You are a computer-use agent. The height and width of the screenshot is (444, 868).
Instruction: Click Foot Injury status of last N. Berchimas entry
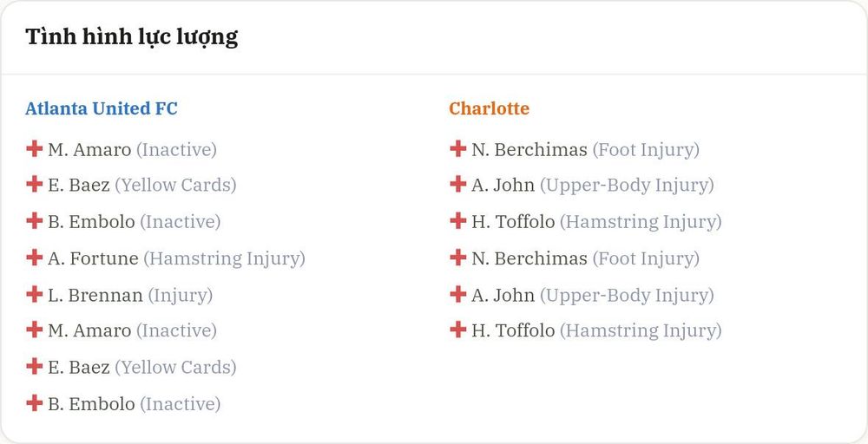pyautogui.click(x=646, y=258)
